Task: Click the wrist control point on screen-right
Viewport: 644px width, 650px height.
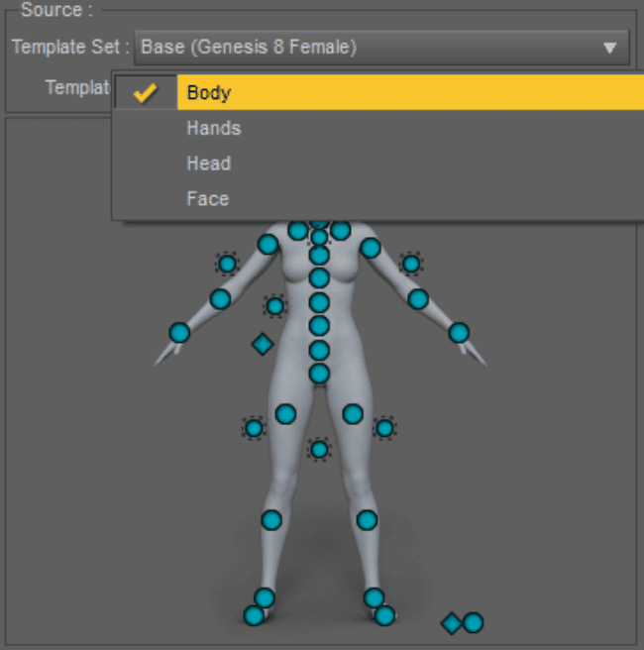Action: [459, 333]
